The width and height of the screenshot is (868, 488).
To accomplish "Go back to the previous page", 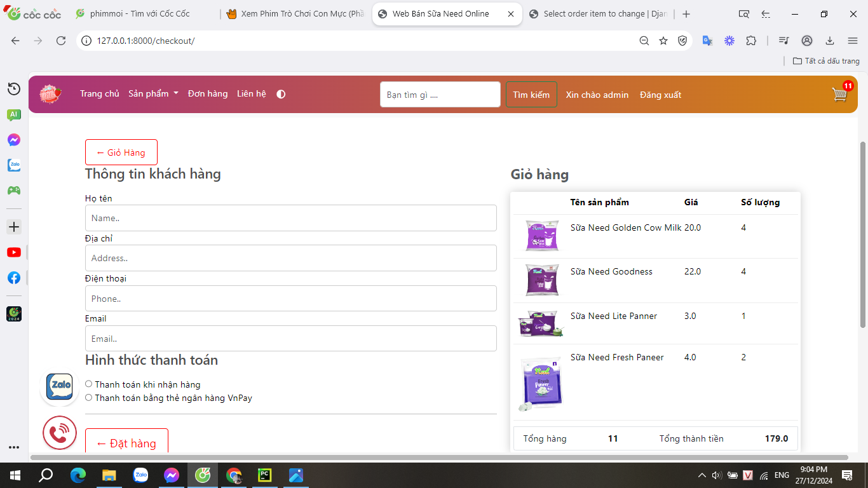I will click(15, 41).
